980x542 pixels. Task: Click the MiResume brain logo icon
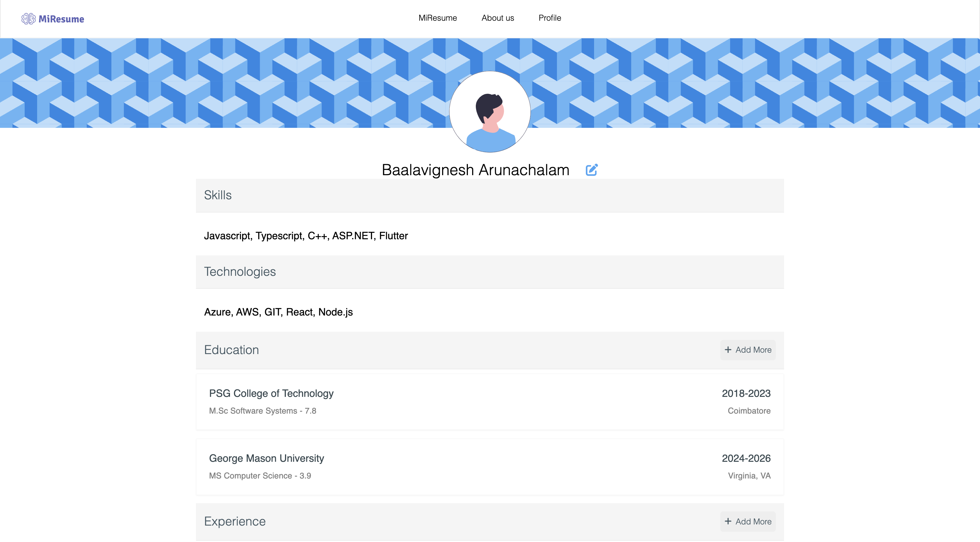click(x=28, y=19)
